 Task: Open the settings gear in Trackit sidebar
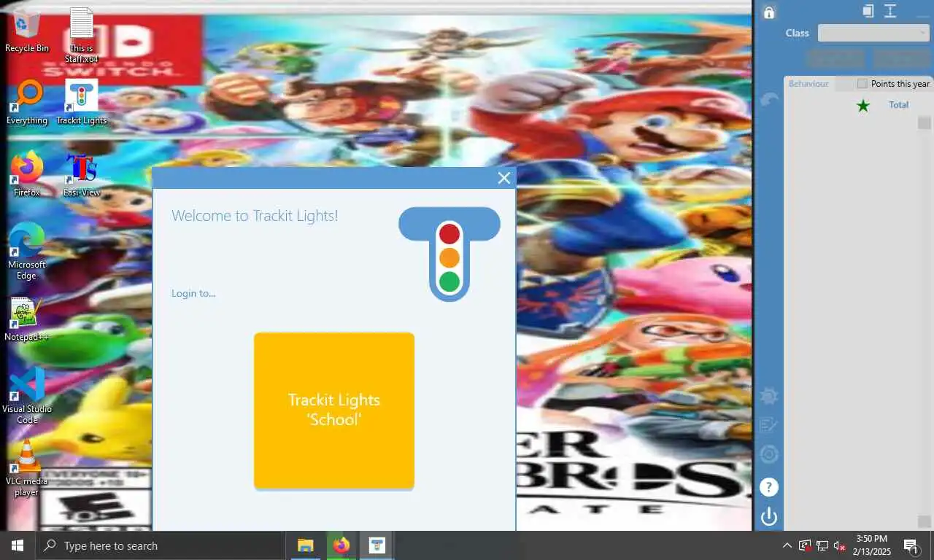coord(769,396)
